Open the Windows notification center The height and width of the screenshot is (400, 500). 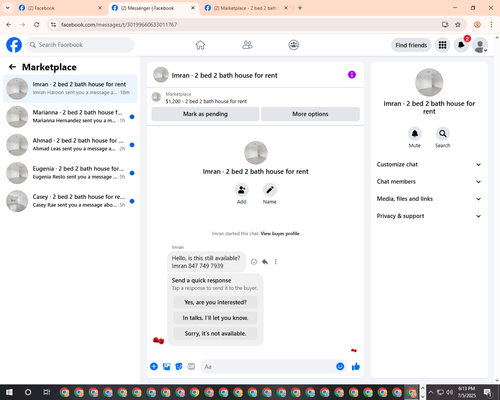pos(488,393)
